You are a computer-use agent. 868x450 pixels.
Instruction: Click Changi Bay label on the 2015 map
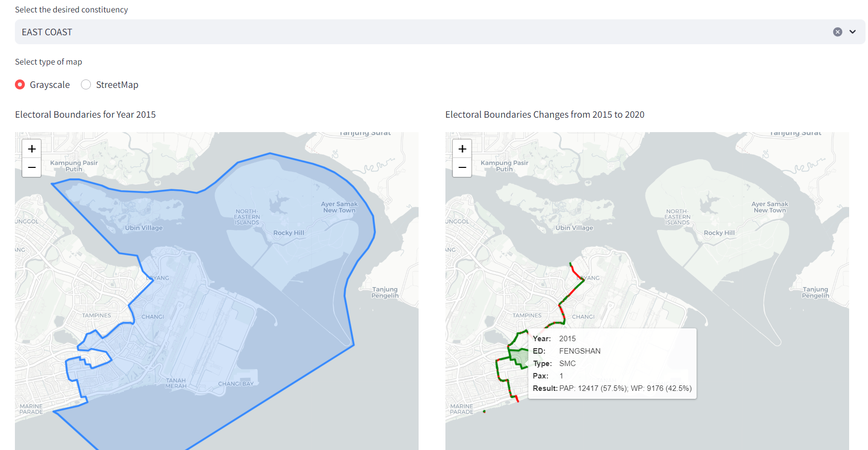[235, 384]
